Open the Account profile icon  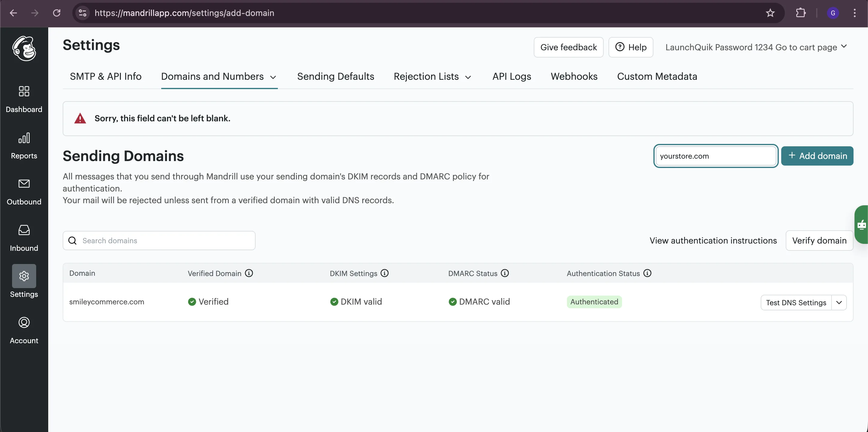[x=24, y=322]
